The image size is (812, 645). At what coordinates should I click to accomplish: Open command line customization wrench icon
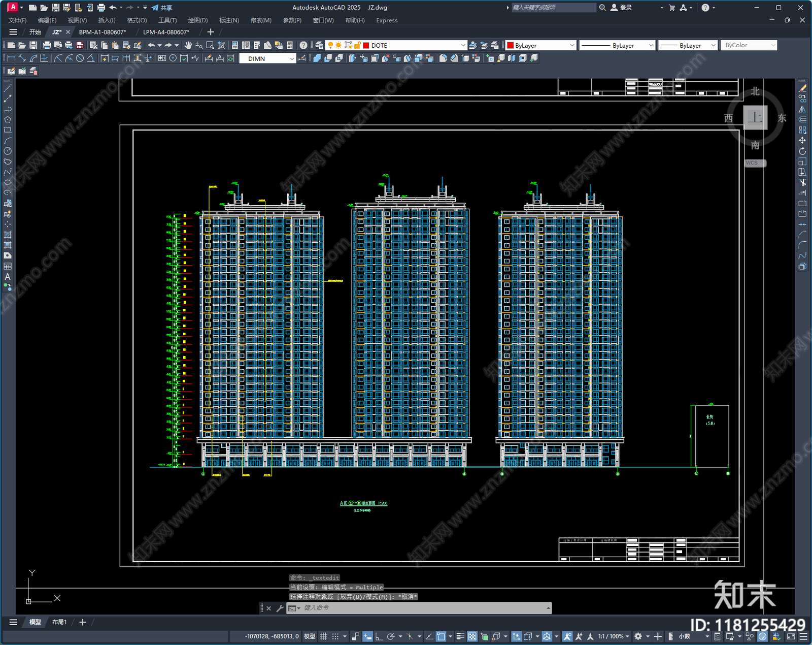click(x=280, y=608)
